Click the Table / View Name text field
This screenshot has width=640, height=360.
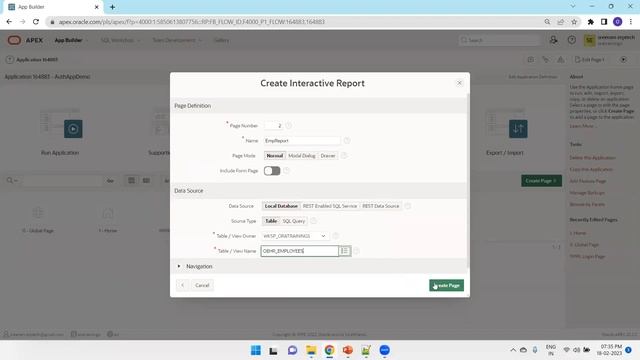click(300, 251)
